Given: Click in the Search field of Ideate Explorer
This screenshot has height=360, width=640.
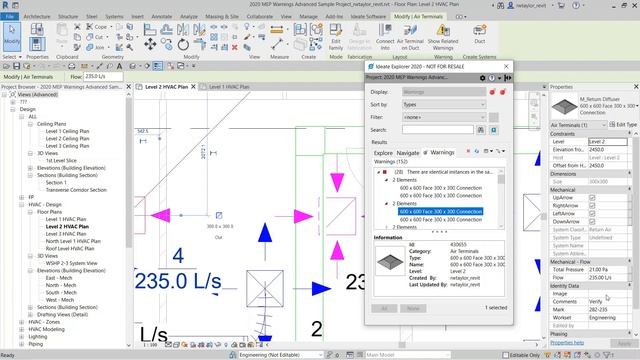Looking at the screenshot, I should (438, 130).
